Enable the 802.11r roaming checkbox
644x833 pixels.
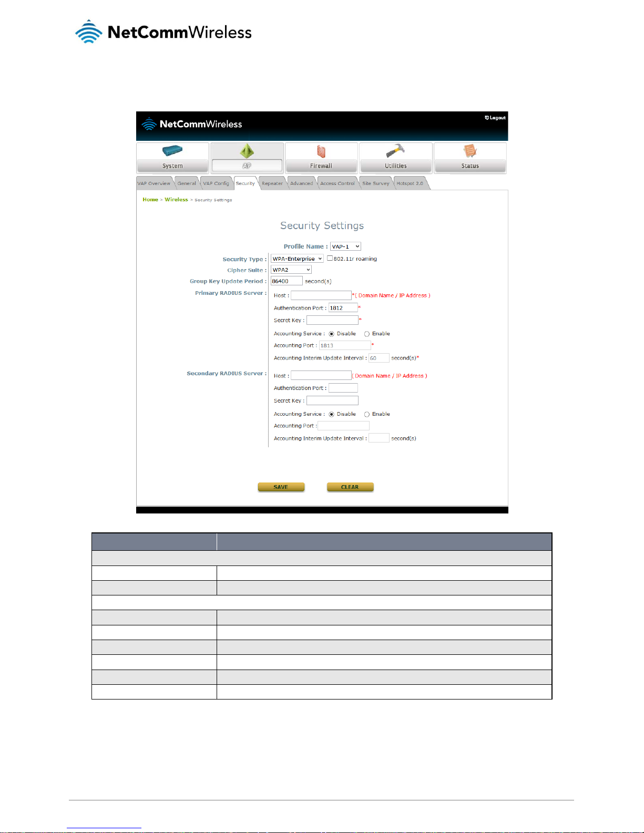click(x=330, y=258)
